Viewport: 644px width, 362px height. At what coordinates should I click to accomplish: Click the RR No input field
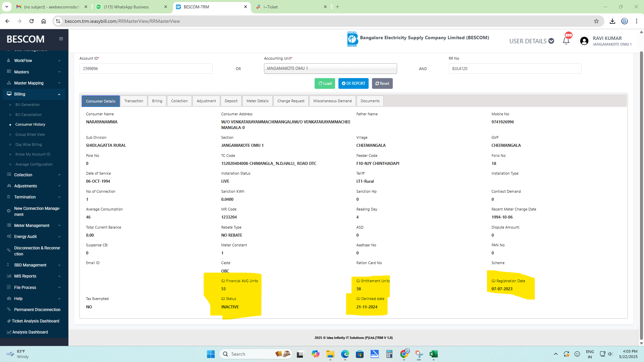[x=515, y=68]
